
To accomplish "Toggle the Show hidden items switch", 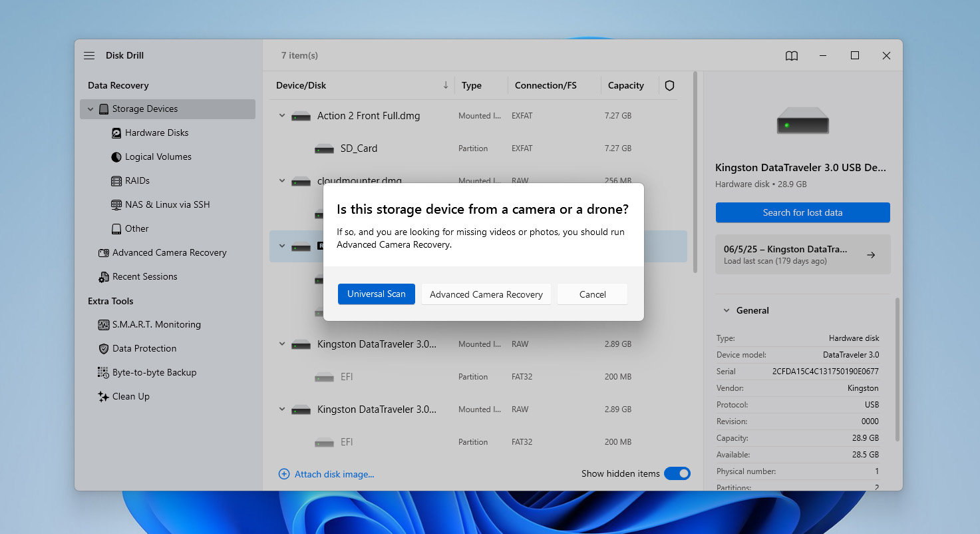I will [x=677, y=473].
